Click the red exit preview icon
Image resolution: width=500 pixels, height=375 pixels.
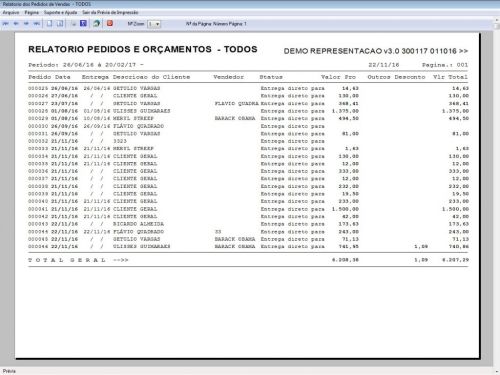(x=110, y=23)
